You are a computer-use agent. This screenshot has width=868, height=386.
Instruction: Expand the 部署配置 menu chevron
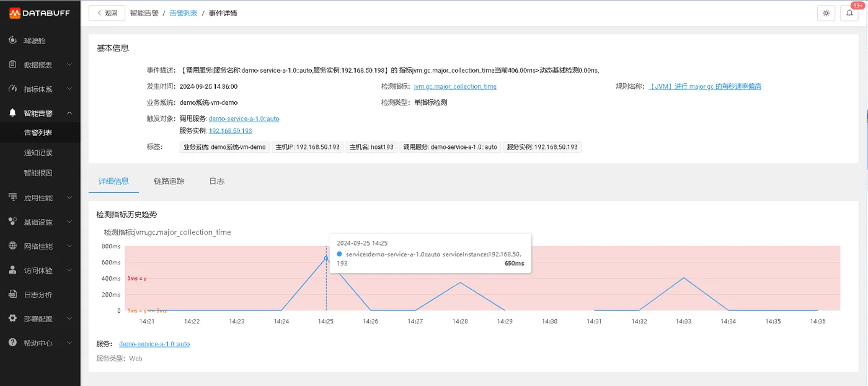coord(69,319)
